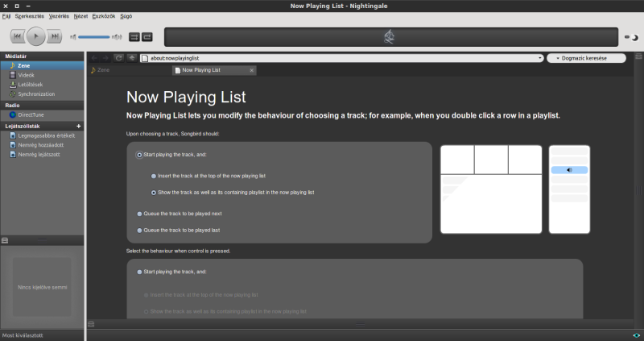
Task: Skip to the next track
Action: (x=54, y=36)
